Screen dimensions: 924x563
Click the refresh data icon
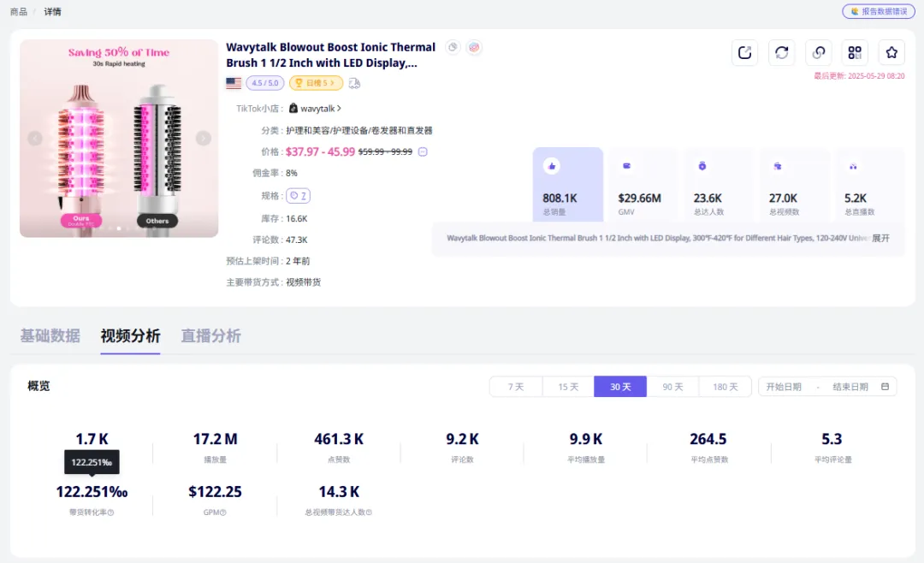[x=781, y=53]
